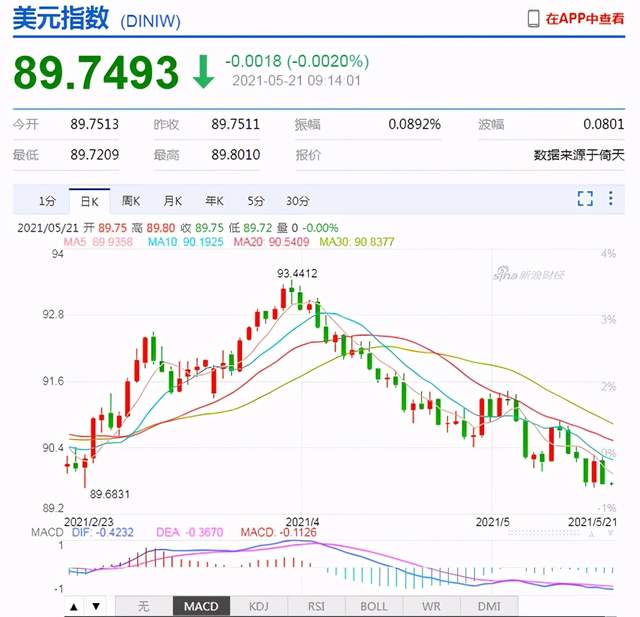Viewport: 640px width, 617px height.
Task: Click the 93.4412 peak candlestick label
Action: 297,272
